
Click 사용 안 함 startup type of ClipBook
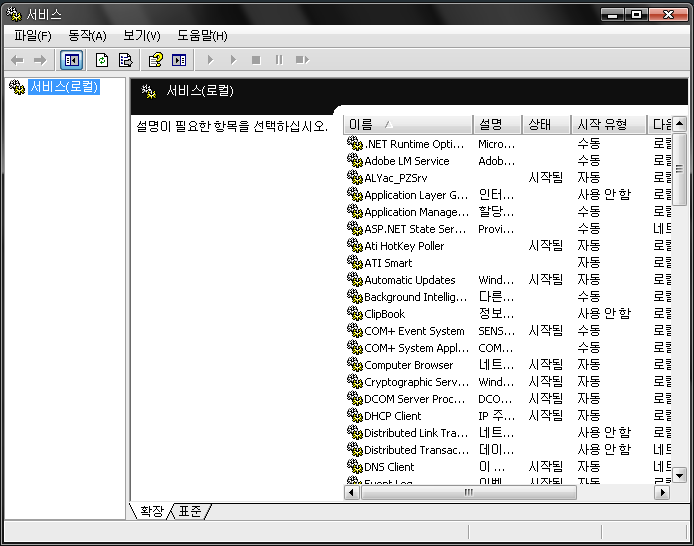tap(604, 313)
